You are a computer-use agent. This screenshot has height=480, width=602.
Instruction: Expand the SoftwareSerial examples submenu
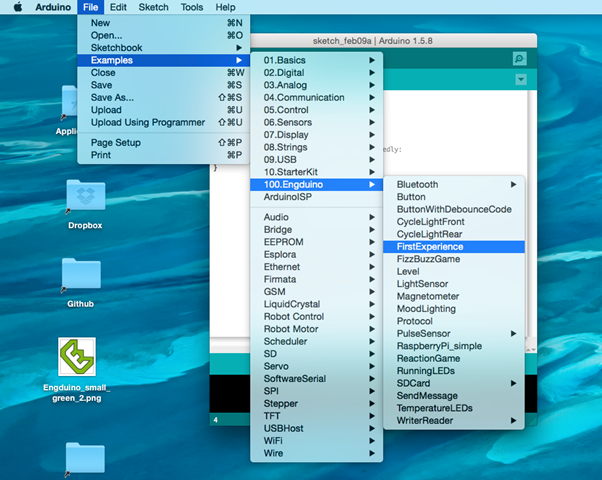tap(316, 379)
